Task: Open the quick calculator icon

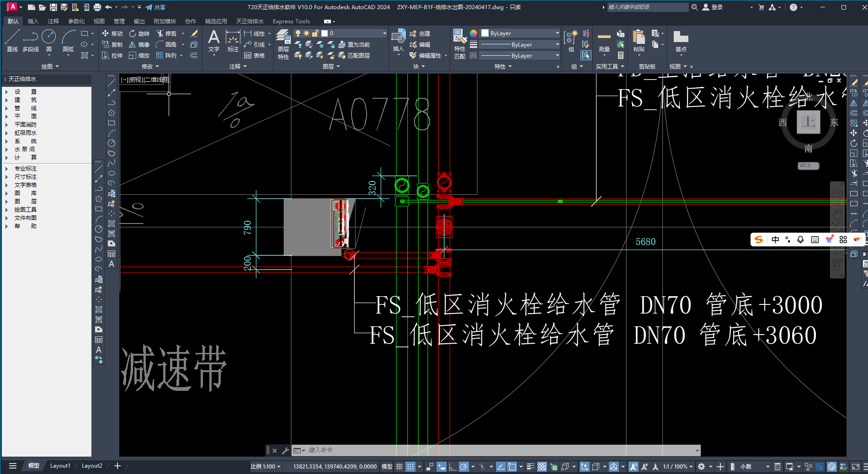Action: tap(621, 55)
